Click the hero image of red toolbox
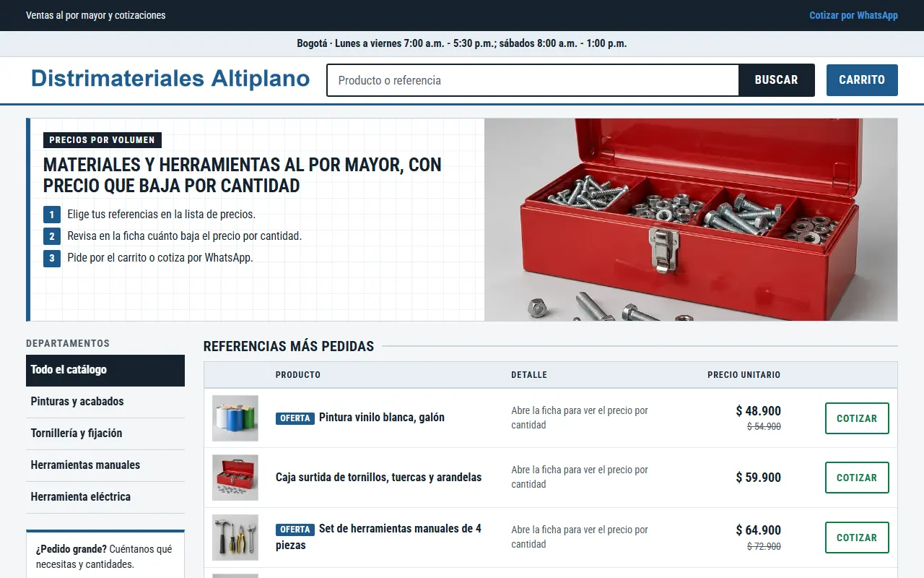 [x=691, y=220]
